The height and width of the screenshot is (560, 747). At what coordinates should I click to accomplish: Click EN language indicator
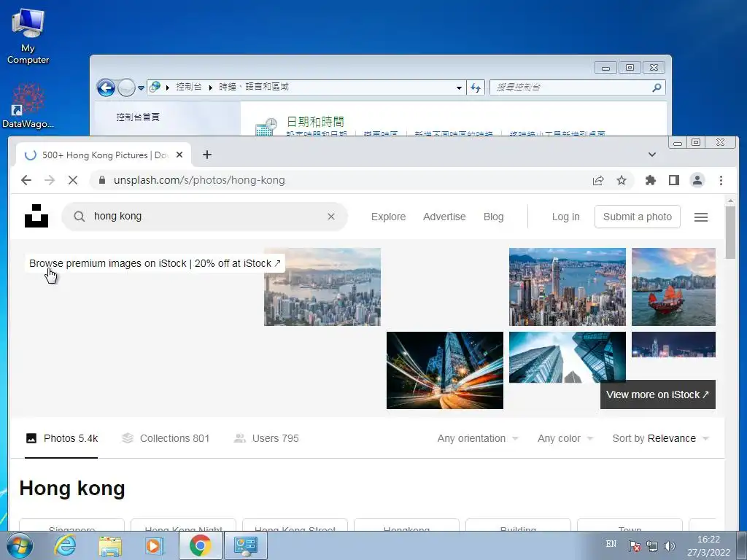611,544
